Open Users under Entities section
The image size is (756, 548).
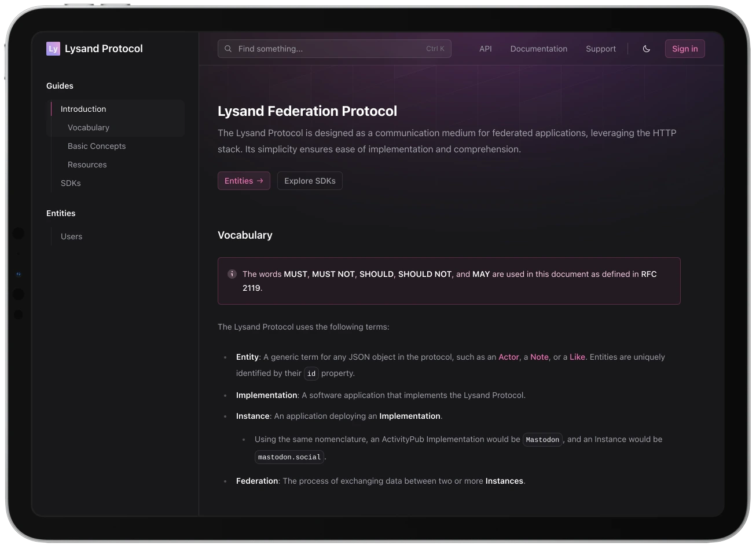[71, 236]
